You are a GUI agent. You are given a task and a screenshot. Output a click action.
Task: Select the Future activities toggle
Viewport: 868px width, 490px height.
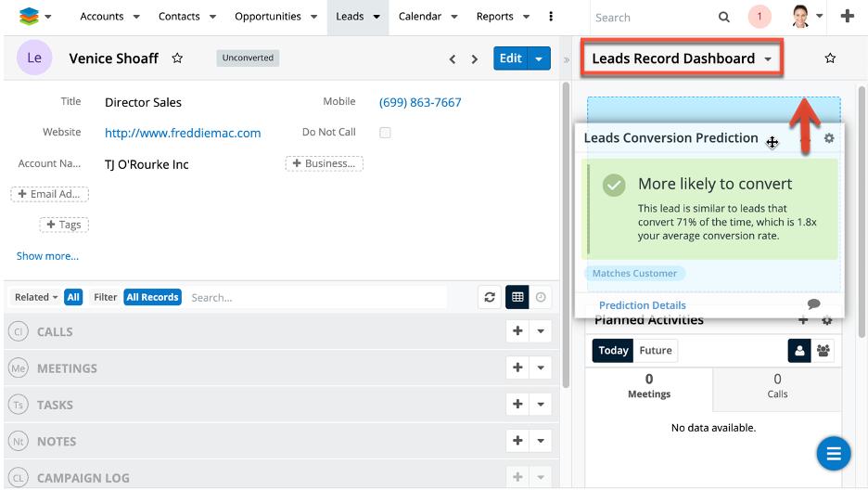(x=656, y=351)
